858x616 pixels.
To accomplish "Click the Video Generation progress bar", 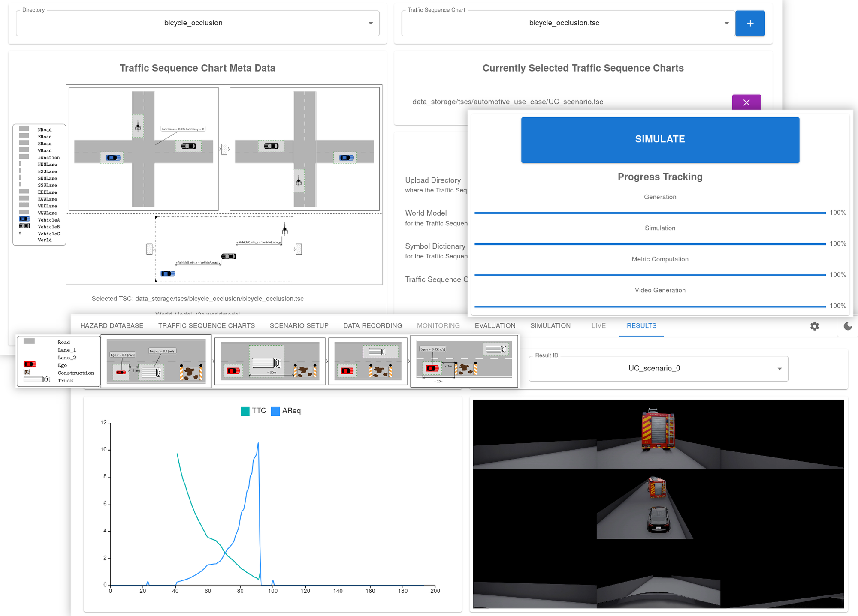I will pos(650,306).
